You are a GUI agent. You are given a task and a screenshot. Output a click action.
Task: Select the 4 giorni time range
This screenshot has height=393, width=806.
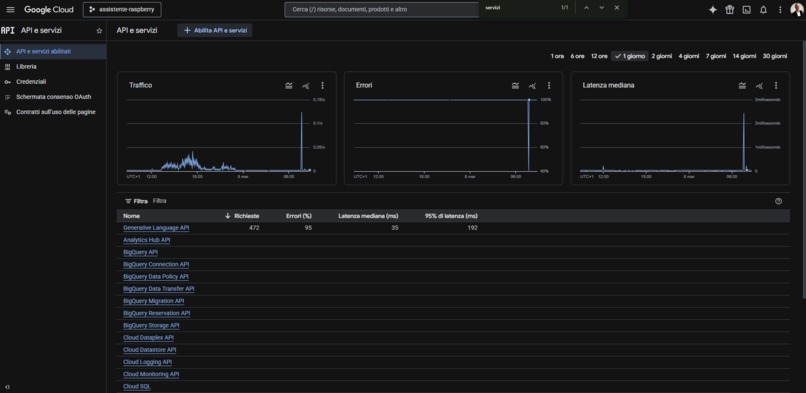click(688, 56)
